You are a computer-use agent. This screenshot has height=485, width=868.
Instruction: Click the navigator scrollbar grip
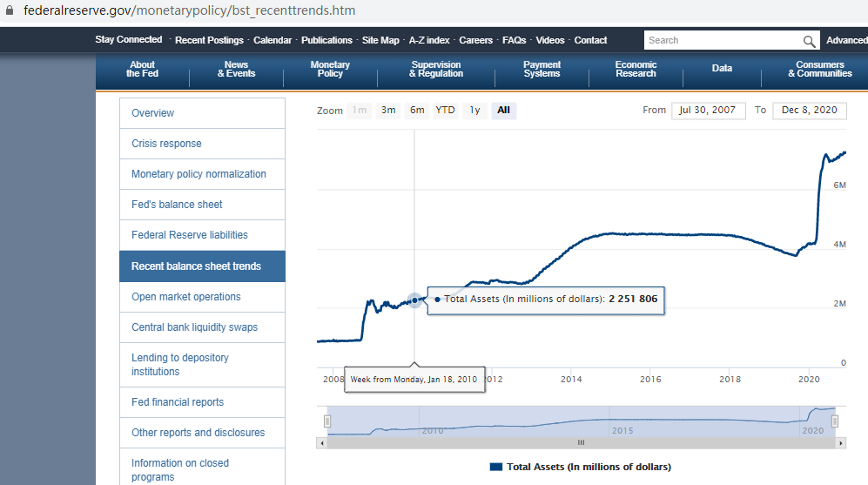click(581, 442)
